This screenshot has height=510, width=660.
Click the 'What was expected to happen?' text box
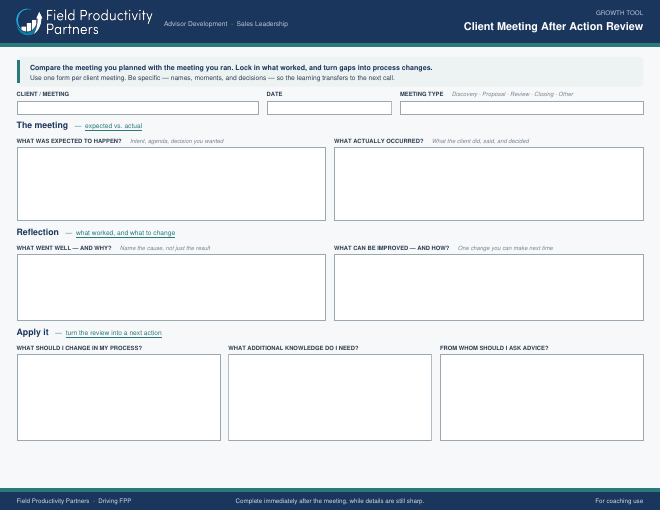(171, 184)
